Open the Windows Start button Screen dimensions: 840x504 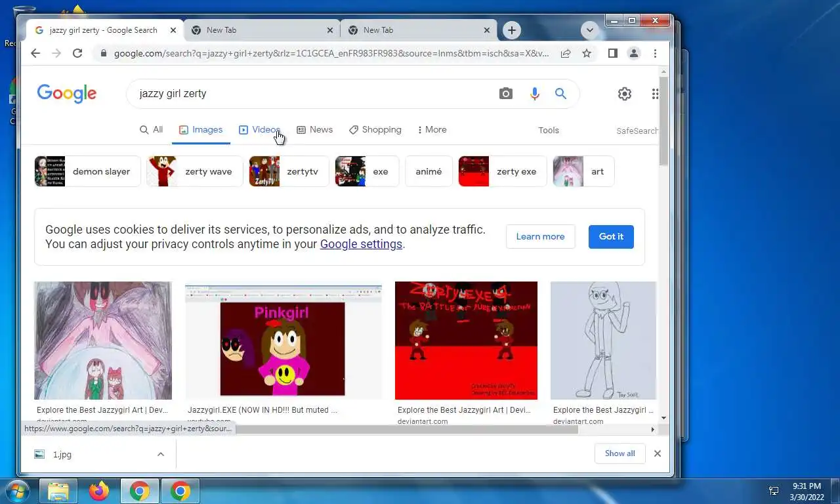click(17, 491)
